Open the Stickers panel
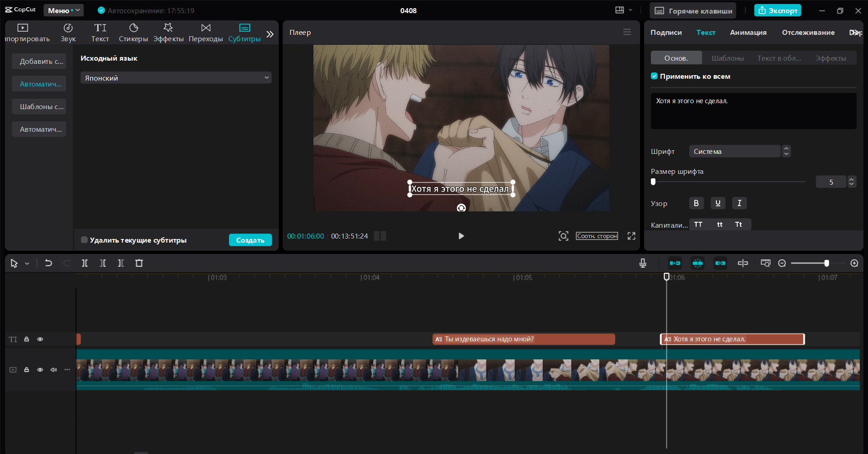868x454 pixels. tap(133, 33)
